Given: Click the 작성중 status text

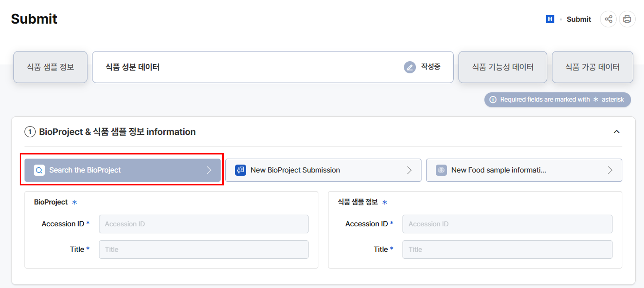Looking at the screenshot, I should (x=431, y=67).
